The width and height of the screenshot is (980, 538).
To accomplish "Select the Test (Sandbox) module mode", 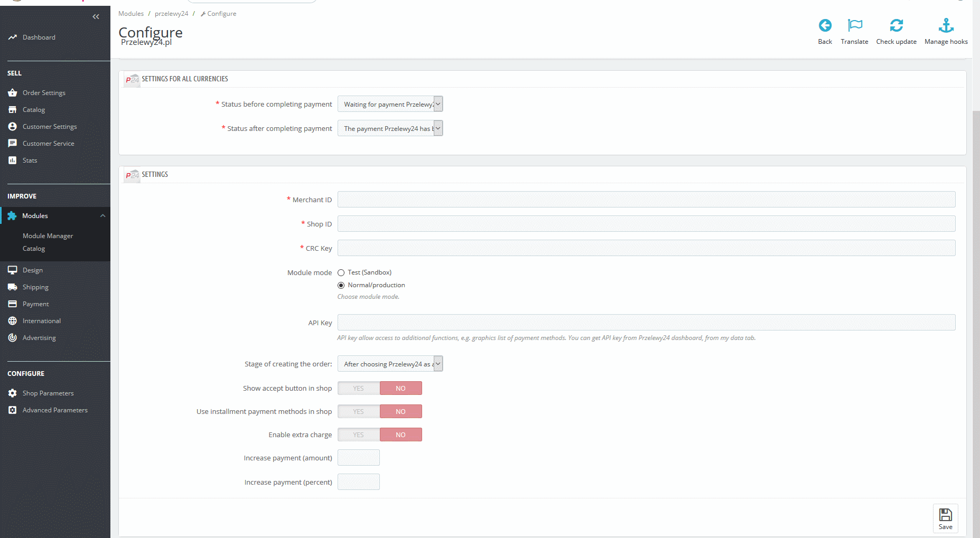I will (x=341, y=272).
